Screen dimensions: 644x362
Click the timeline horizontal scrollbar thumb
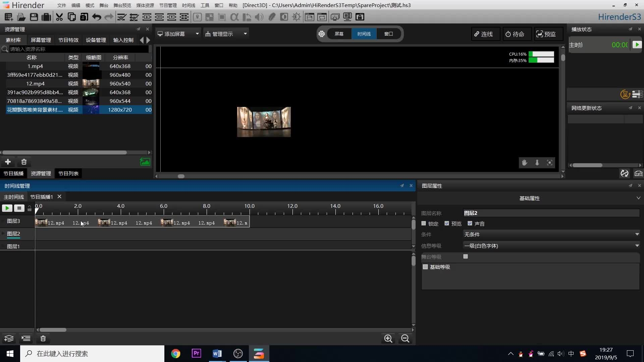pyautogui.click(x=53, y=330)
